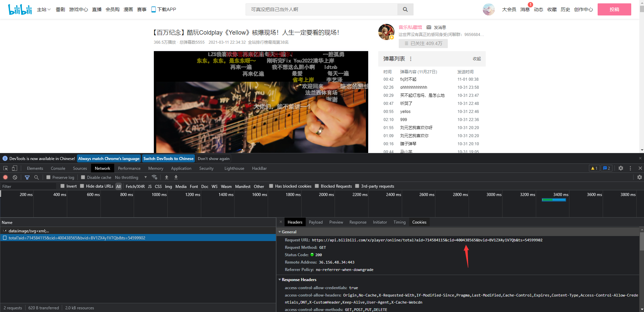Enable the Preserve log checkbox
The width and height of the screenshot is (644, 312).
click(48, 177)
